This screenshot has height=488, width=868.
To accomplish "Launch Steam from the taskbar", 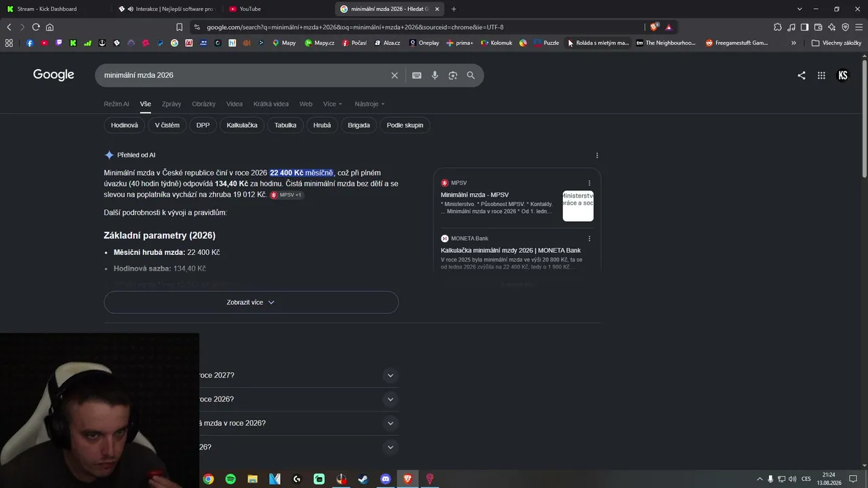I will [363, 479].
